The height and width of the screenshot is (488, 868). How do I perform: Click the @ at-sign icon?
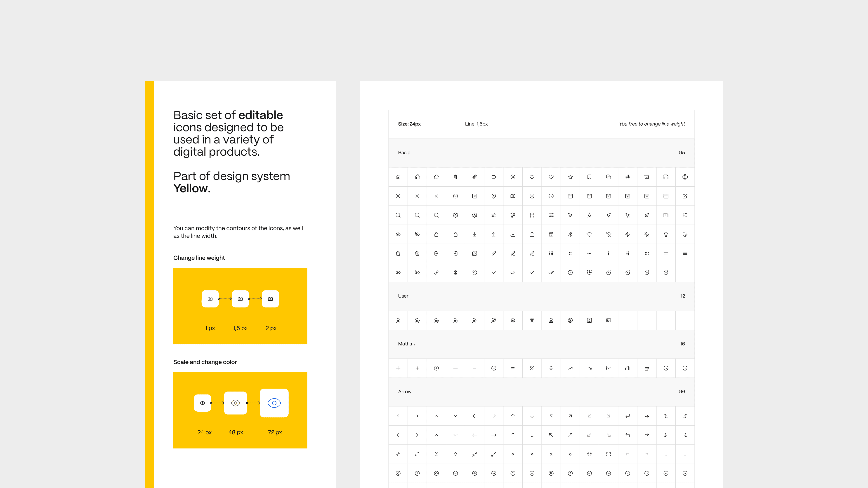pos(512,177)
